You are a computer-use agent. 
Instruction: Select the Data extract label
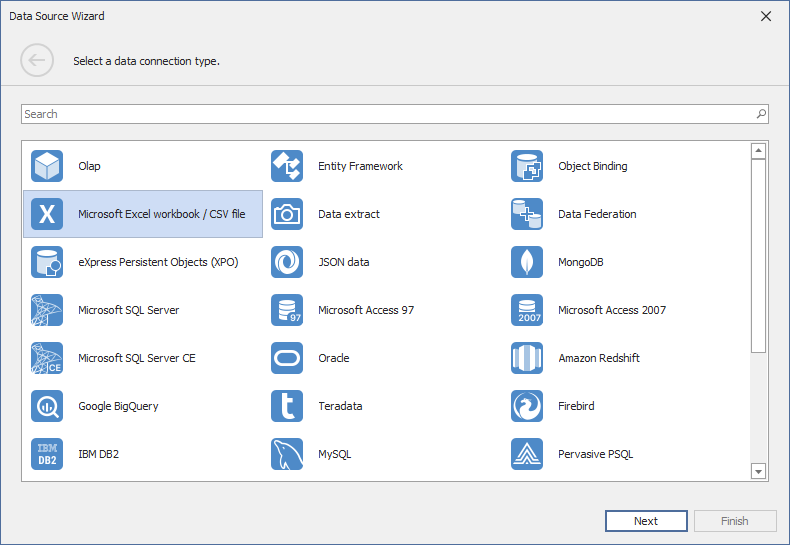tap(349, 214)
